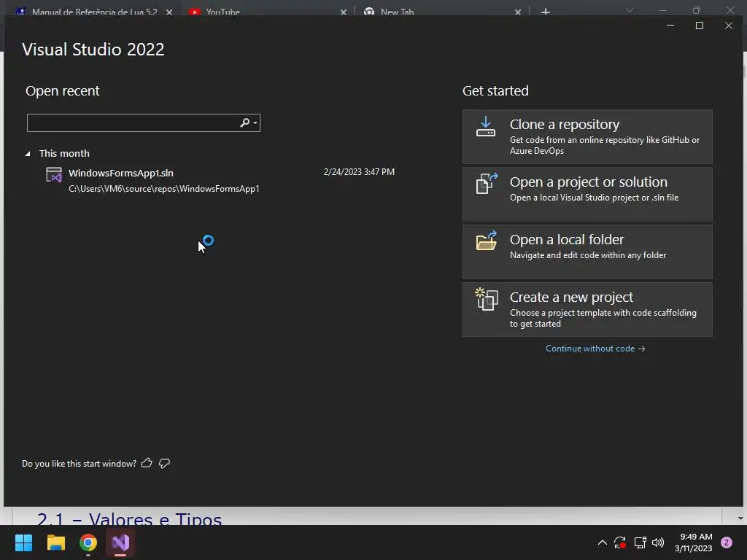Click Clone a repository

[587, 136]
